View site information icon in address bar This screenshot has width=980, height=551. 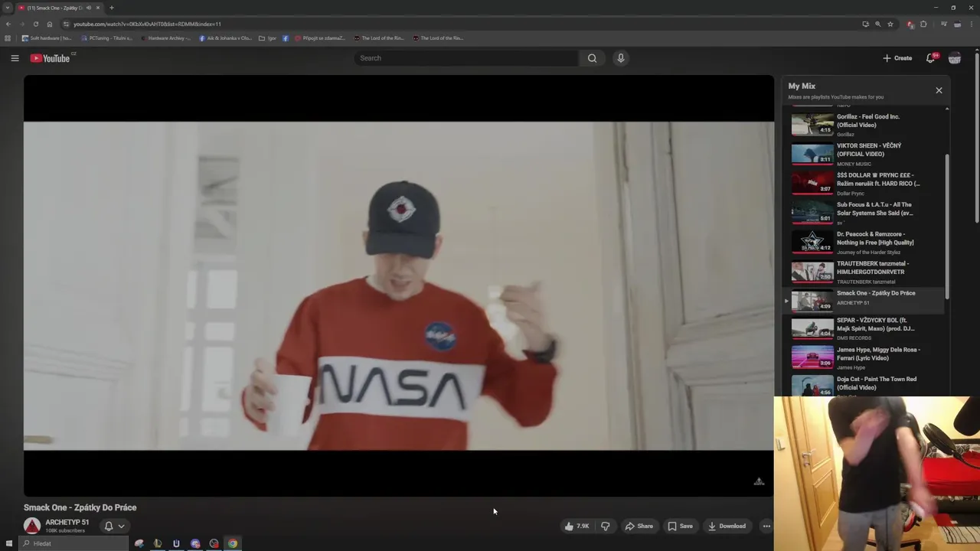pos(66,24)
